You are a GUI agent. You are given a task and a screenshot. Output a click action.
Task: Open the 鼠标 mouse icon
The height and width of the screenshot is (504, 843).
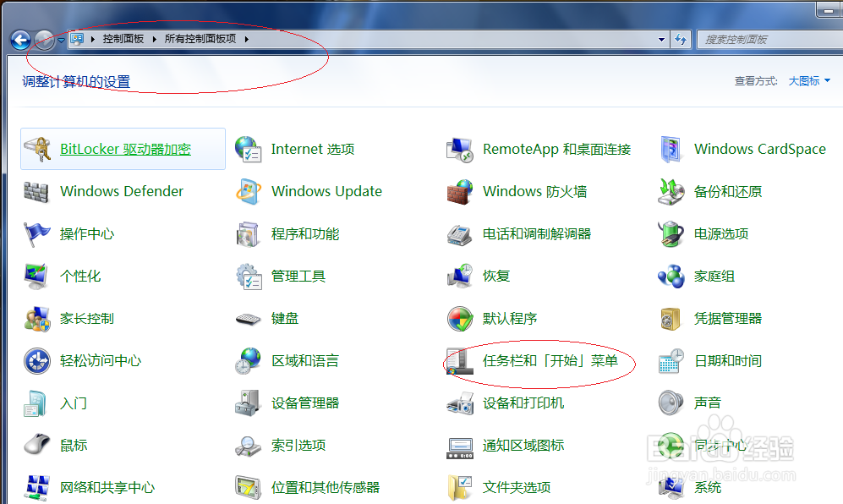(x=36, y=446)
